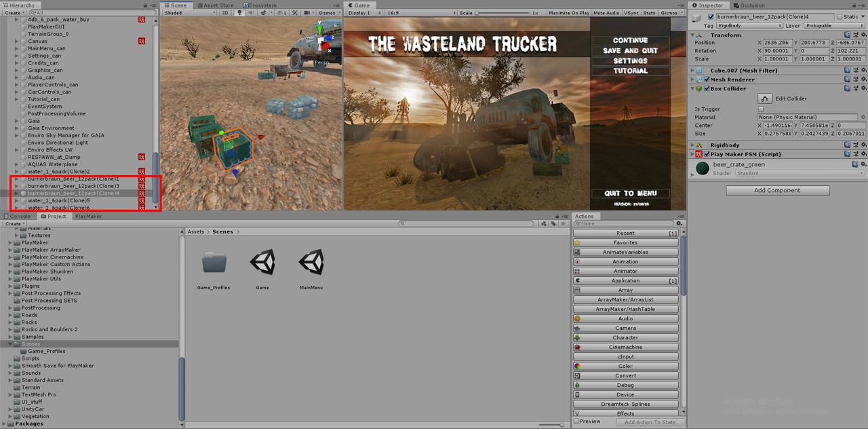Image resolution: width=868 pixels, height=429 pixels.
Task: Open the Favorites action category
Action: point(625,242)
